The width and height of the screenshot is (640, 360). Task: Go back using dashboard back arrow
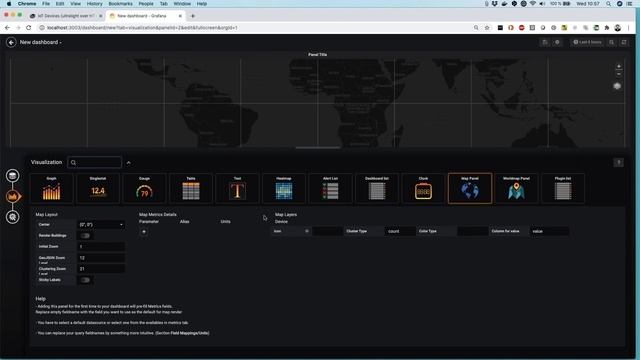pyautogui.click(x=11, y=42)
